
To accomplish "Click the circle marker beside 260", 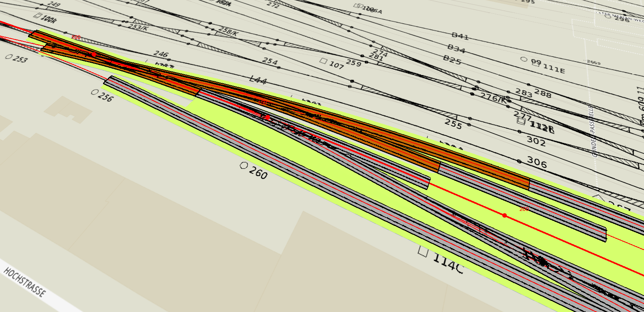I will (244, 166).
